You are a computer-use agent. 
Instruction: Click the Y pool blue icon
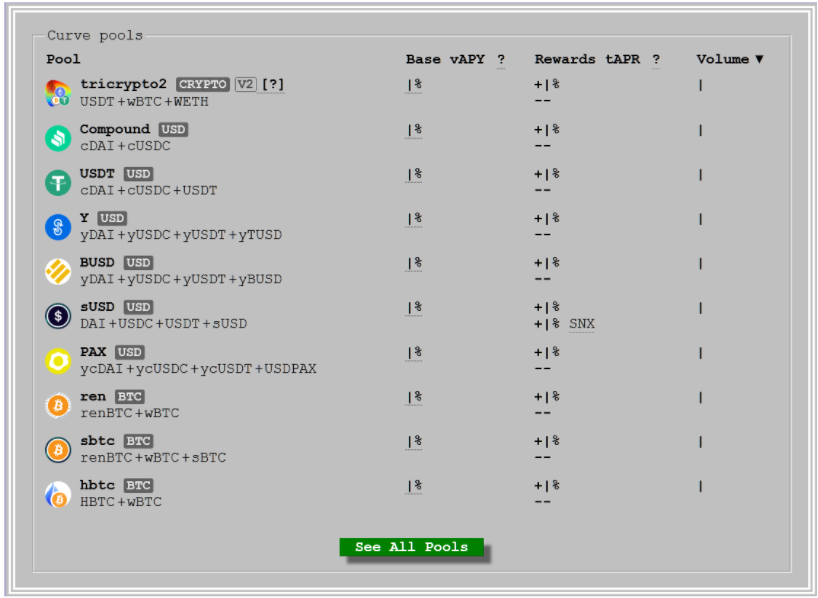coord(58,227)
